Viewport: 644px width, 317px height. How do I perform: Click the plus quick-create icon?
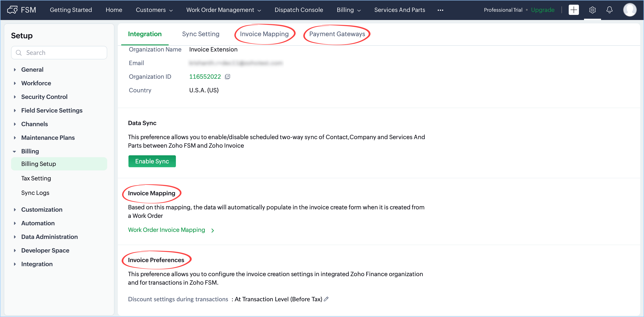click(x=574, y=10)
